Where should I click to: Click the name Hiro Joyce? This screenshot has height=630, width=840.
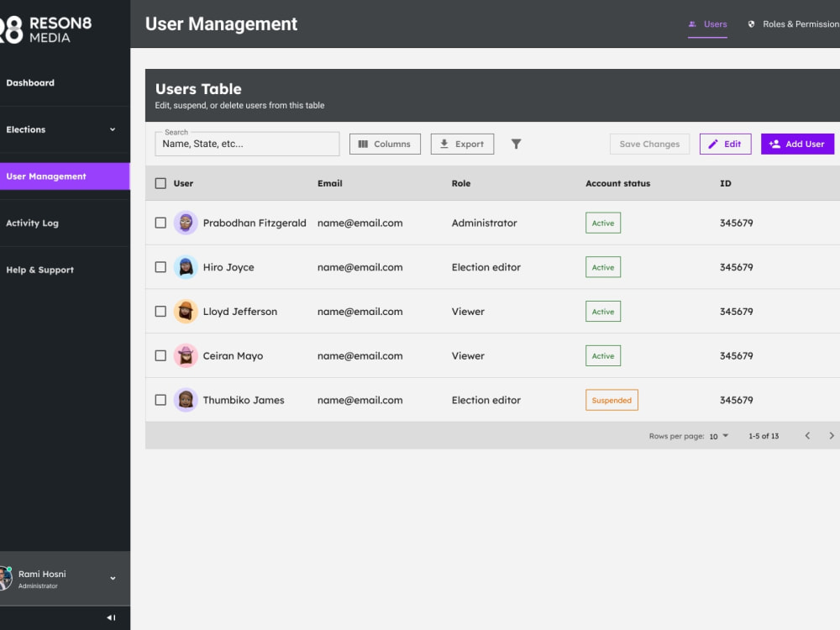tap(228, 267)
